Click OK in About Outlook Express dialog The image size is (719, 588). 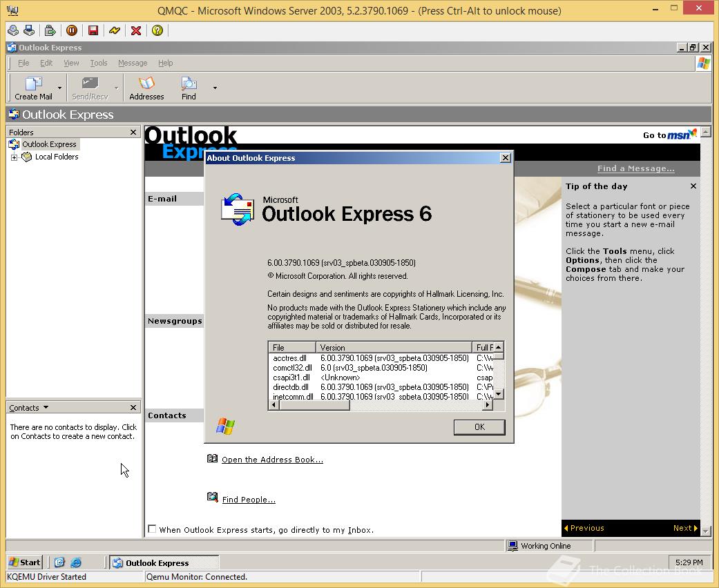(x=479, y=427)
